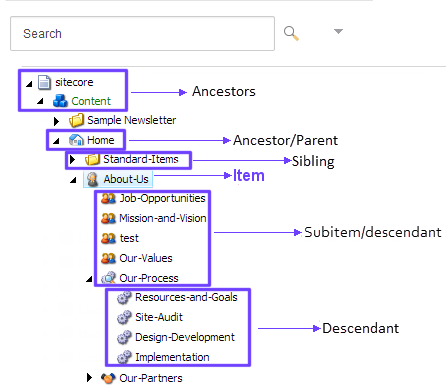
Task: Click the Home house icon
Action: [x=76, y=140]
